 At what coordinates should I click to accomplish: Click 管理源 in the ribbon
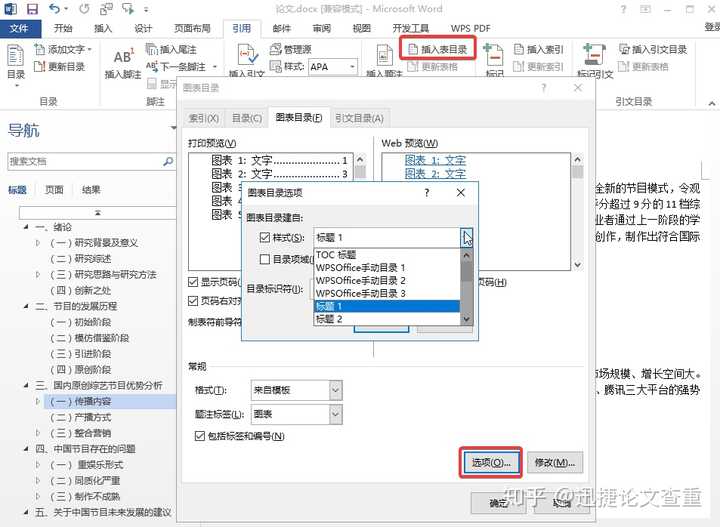point(291,49)
